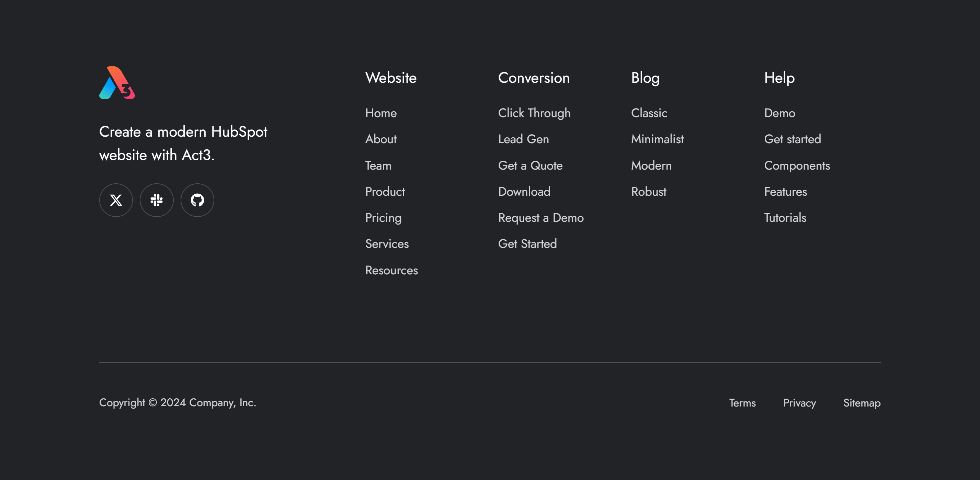This screenshot has width=980, height=480.
Task: Open the GitHub social icon
Action: pos(197,200)
